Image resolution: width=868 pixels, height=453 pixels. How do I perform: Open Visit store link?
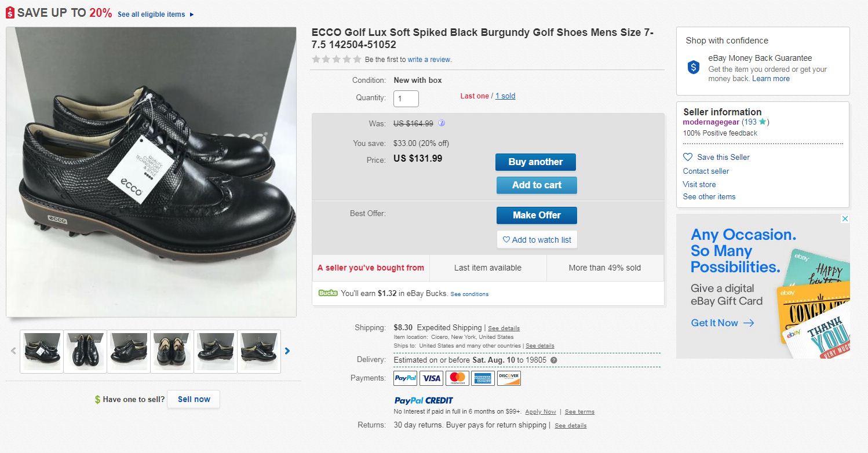coord(699,184)
